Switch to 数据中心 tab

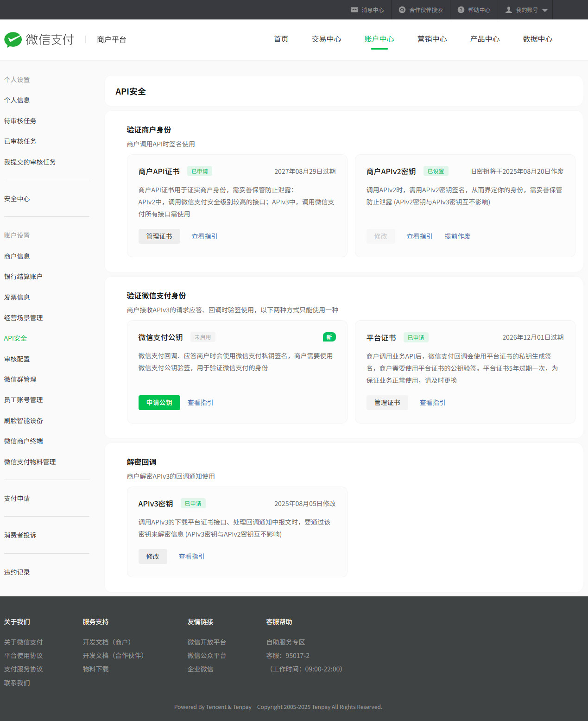pos(538,39)
